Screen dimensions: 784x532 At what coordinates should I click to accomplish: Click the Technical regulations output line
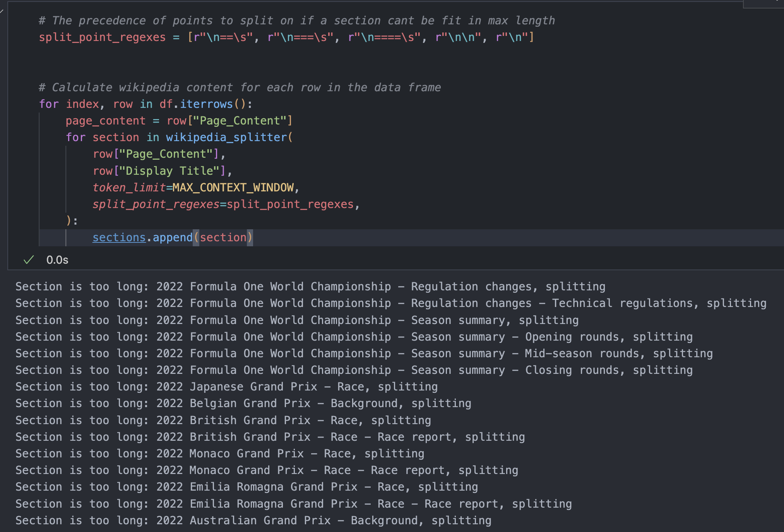coord(391,303)
